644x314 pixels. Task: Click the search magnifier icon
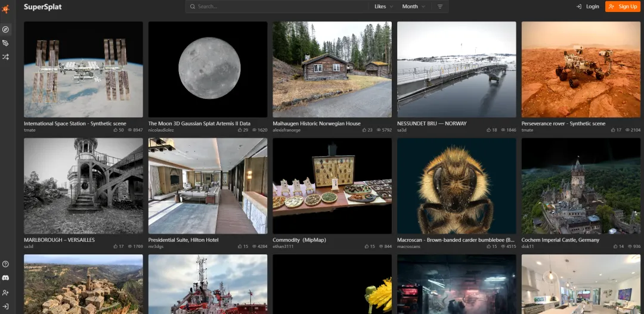click(x=193, y=7)
